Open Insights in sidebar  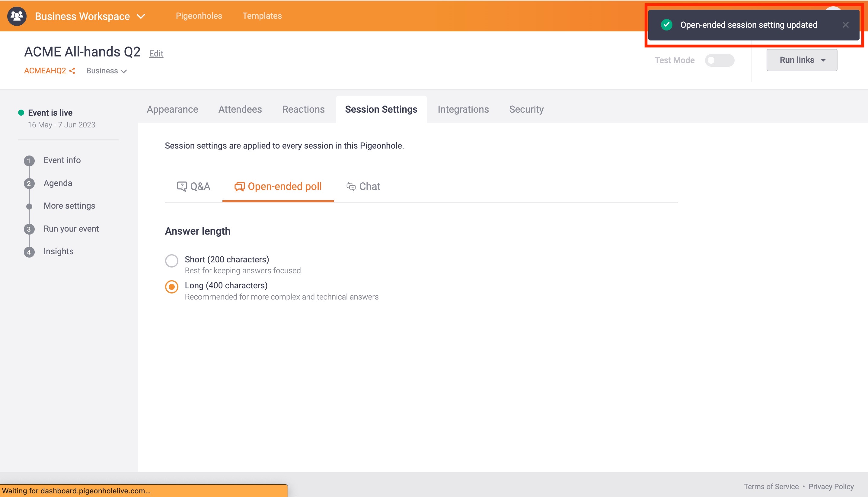(x=58, y=251)
